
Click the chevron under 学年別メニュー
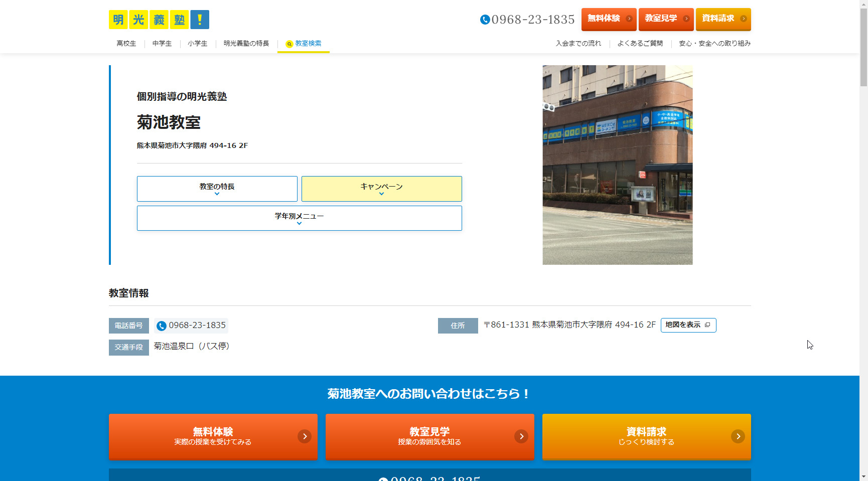pos(300,224)
